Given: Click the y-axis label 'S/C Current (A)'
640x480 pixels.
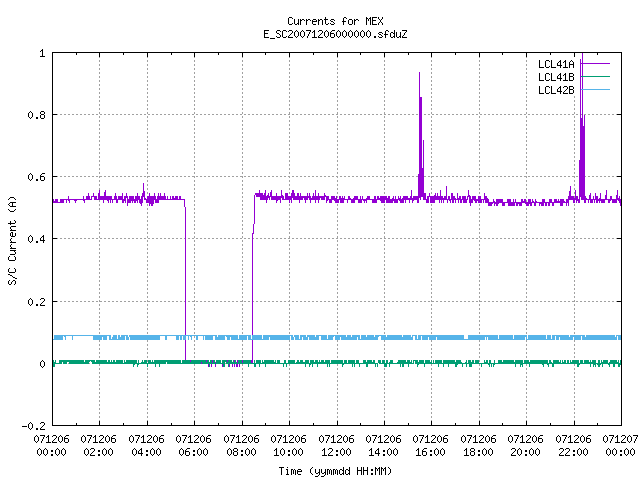Looking at the screenshot, I should tap(13, 241).
